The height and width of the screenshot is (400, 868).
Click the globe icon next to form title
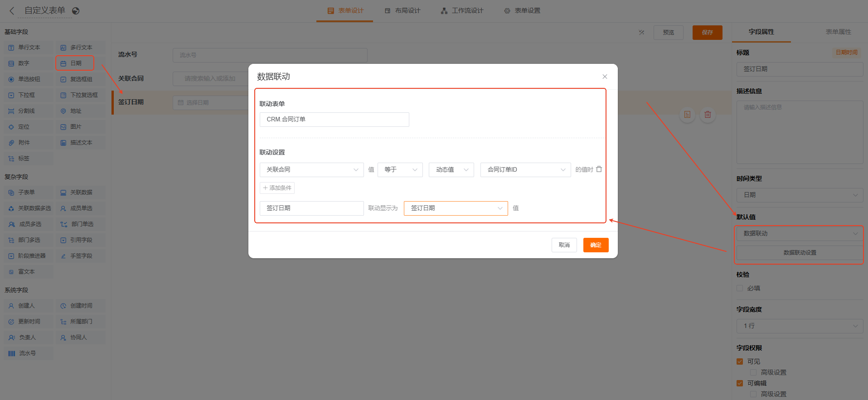pyautogui.click(x=76, y=11)
